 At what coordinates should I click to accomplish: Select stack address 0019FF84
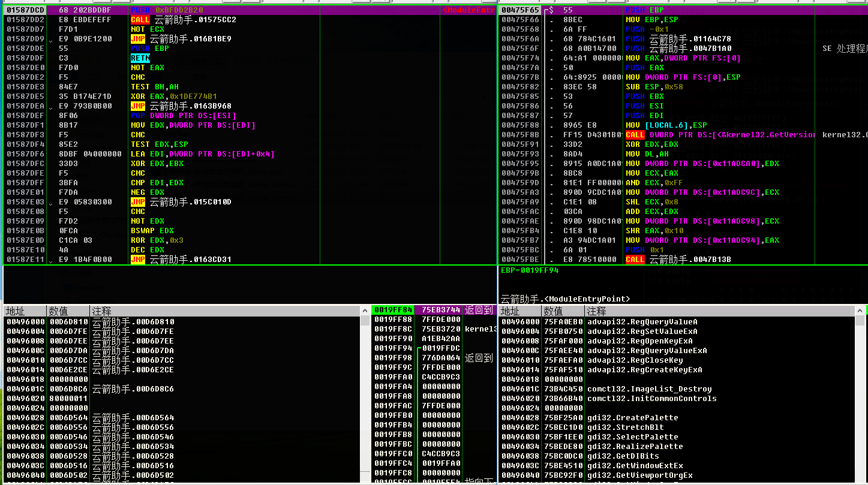click(x=393, y=310)
